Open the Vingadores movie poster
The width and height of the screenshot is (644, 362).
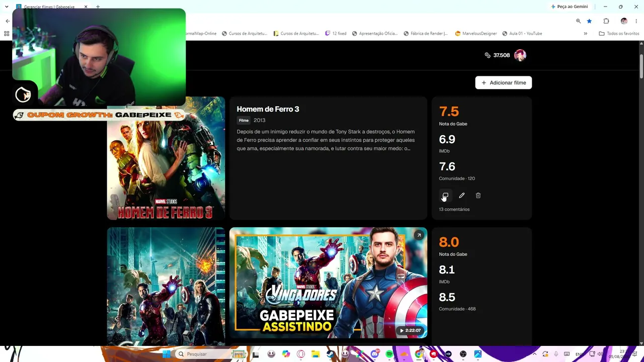166,287
